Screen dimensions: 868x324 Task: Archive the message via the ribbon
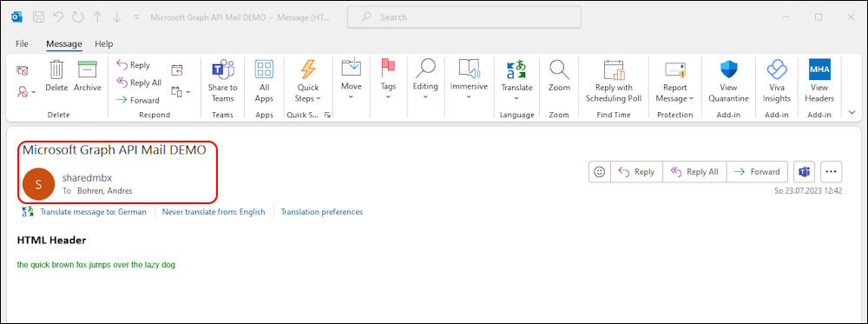[x=88, y=76]
